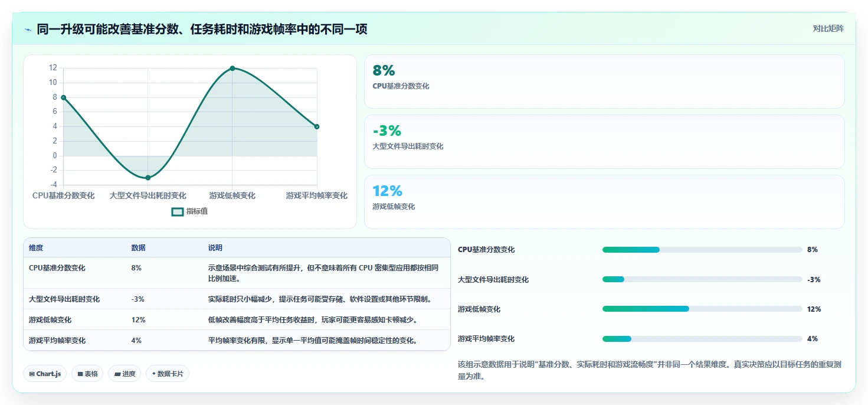This screenshot has width=868, height=405.
Task: Click the lightning icon beside the header title
Action: (28, 29)
